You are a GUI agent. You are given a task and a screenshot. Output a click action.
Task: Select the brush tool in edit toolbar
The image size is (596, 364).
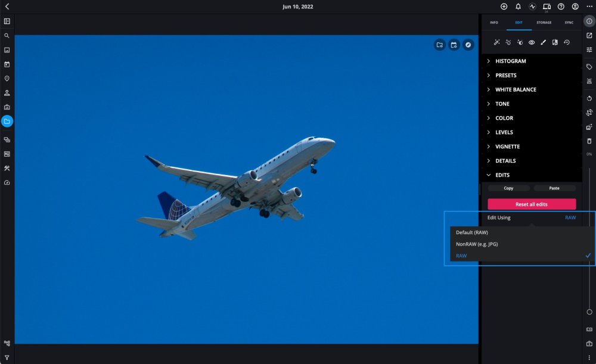543,42
